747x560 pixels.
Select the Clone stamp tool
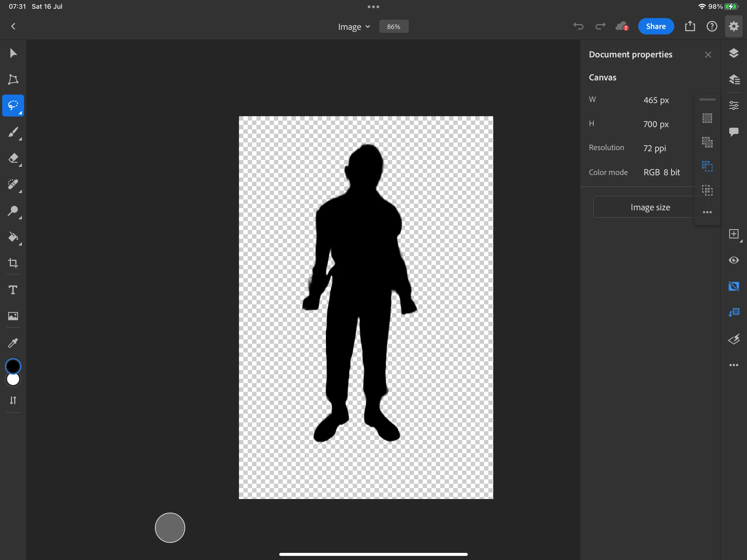(13, 211)
